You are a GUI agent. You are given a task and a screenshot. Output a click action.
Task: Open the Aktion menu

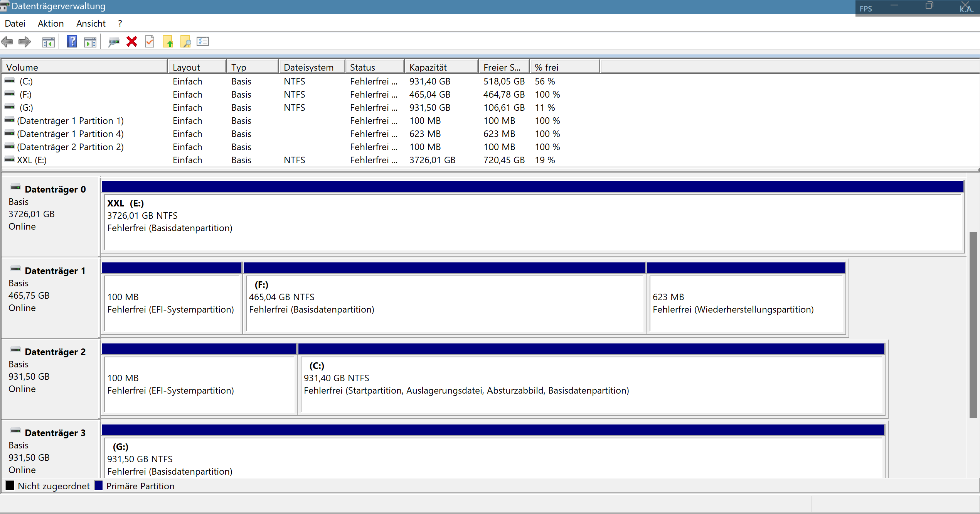pos(51,24)
